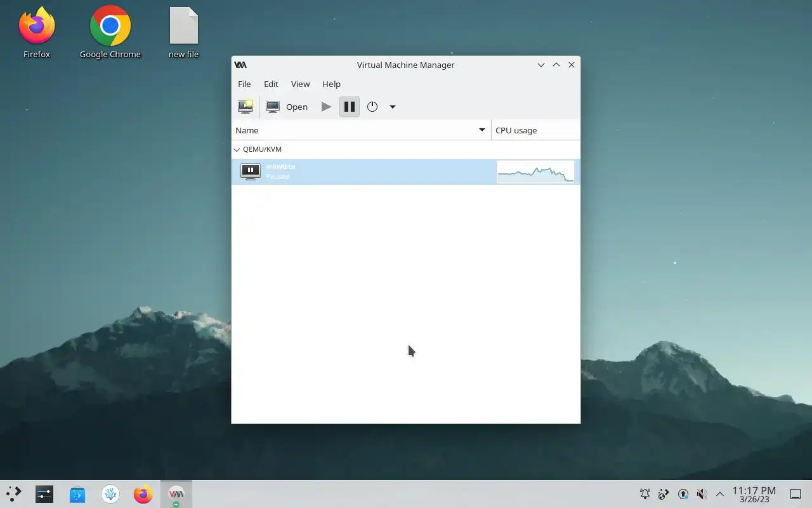Screen dimensions: 812x508
Task: Launch Firefox from the taskbar
Action: (x=143, y=494)
